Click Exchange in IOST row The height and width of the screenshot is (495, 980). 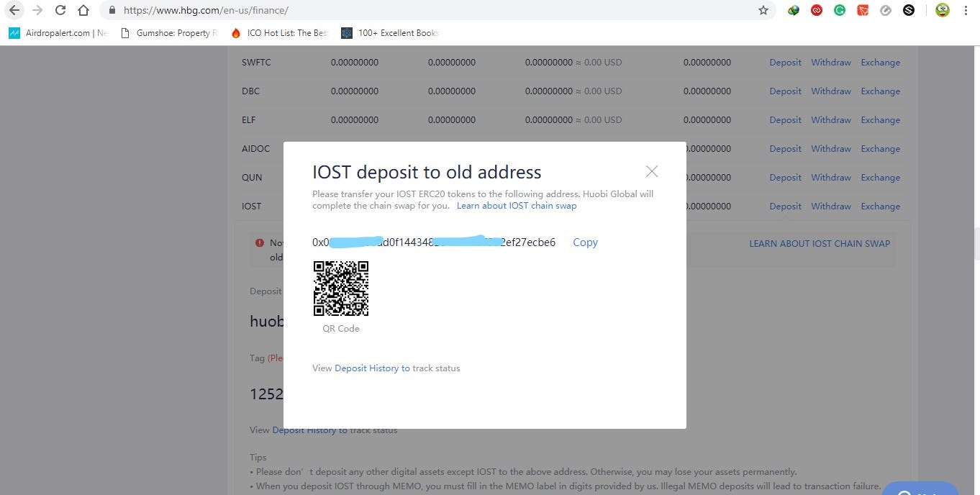point(881,206)
